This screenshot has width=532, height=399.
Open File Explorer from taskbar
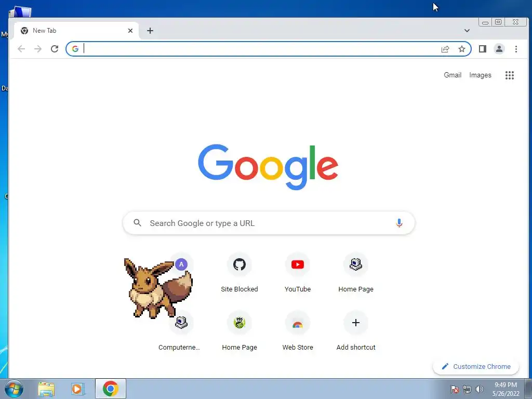(46, 389)
